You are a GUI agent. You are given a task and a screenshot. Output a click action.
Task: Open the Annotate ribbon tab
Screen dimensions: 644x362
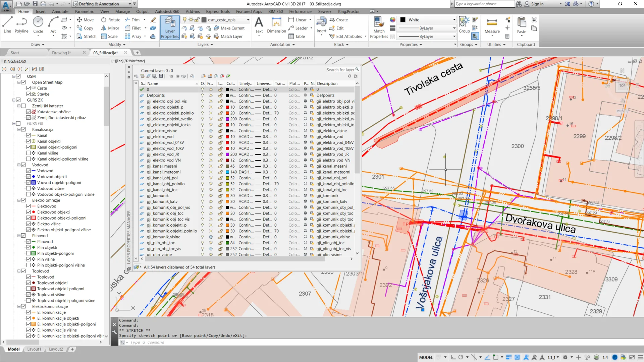(x=60, y=11)
